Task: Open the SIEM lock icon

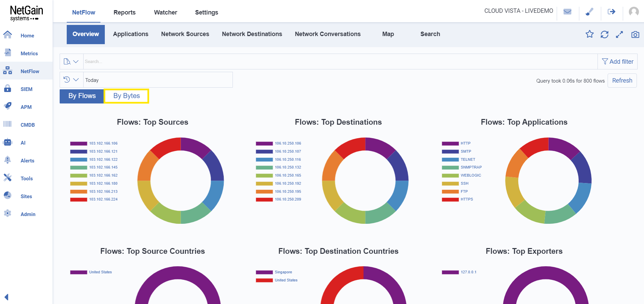Action: (7, 88)
